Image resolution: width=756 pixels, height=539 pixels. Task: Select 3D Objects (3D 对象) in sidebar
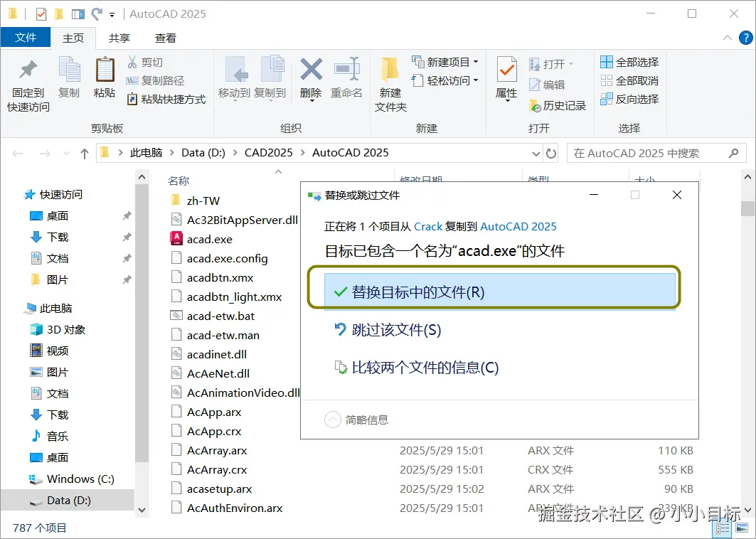click(x=58, y=329)
